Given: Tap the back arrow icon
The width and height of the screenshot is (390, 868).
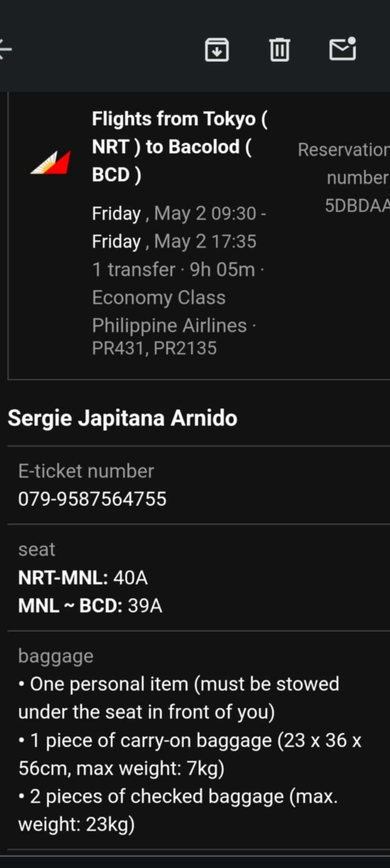Looking at the screenshot, I should [6, 49].
